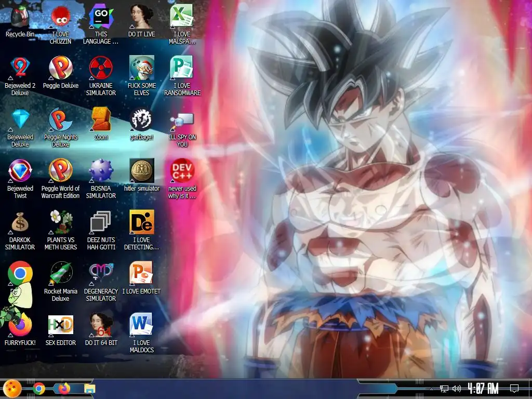Open File Explorer from the taskbar
This screenshot has height=399, width=532.
[89, 389]
